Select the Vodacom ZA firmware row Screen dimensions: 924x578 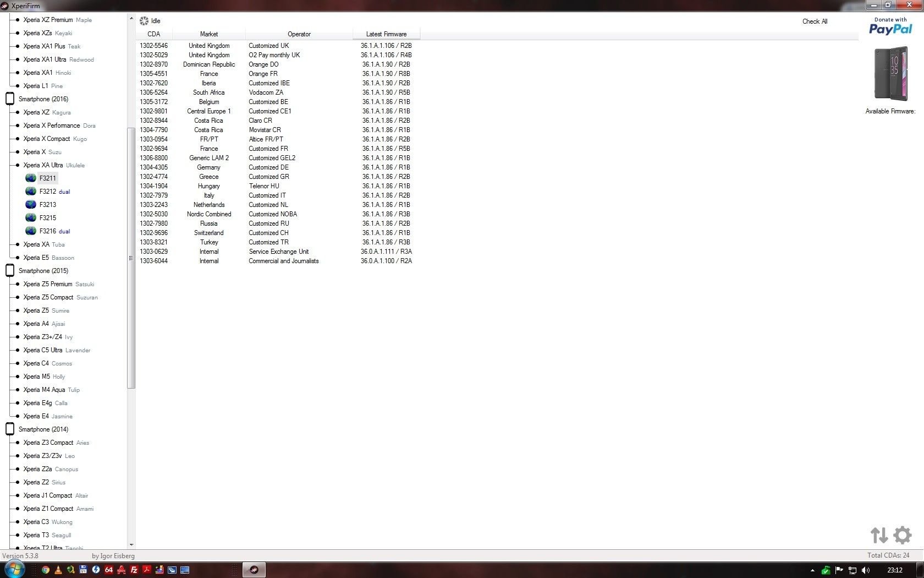[278, 92]
